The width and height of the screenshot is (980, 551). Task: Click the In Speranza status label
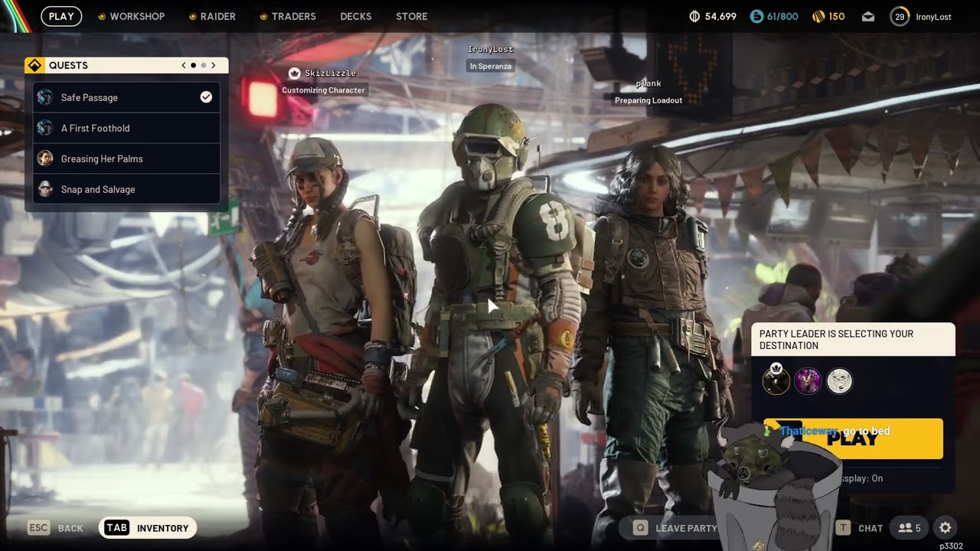click(x=491, y=67)
